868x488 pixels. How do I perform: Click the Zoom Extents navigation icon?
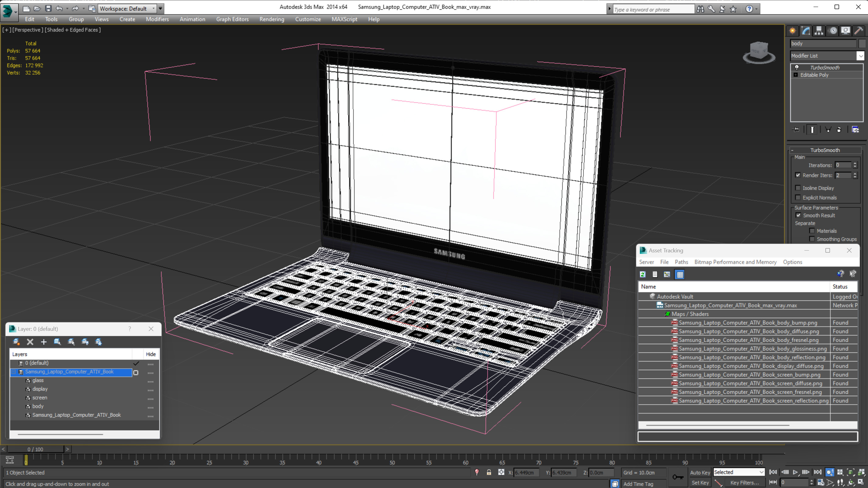pyautogui.click(x=850, y=472)
